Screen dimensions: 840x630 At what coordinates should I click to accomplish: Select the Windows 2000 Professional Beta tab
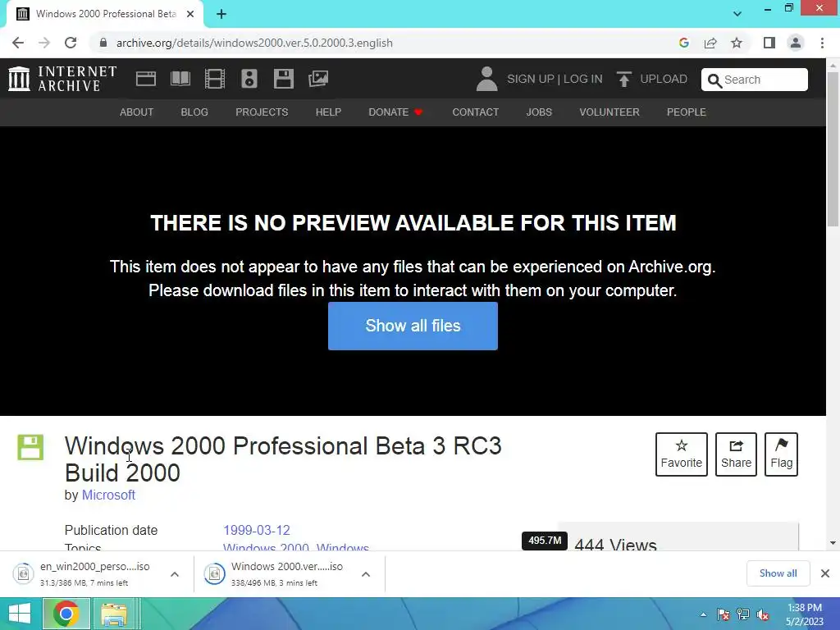click(106, 14)
